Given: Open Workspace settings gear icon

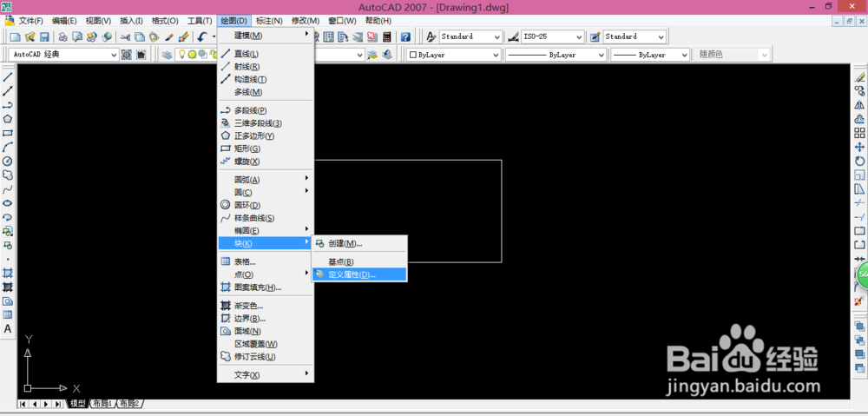Looking at the screenshot, I should [127, 55].
